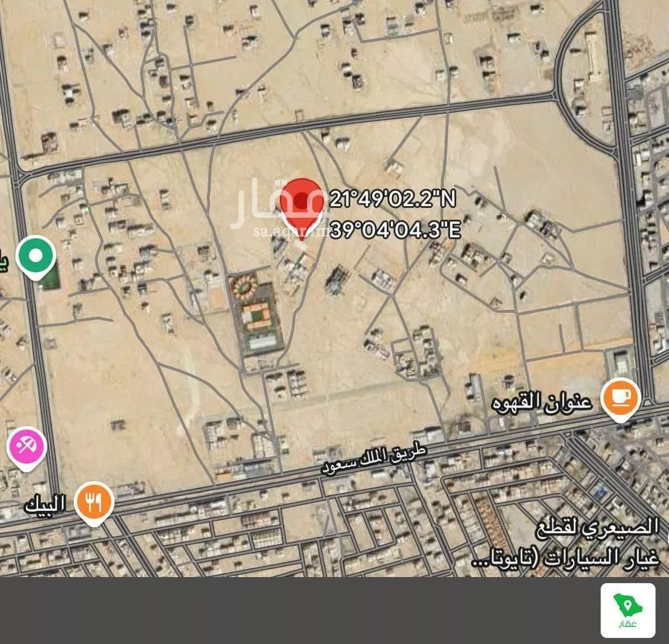Select the orange restaurant fork-and-knife marker

94,503
